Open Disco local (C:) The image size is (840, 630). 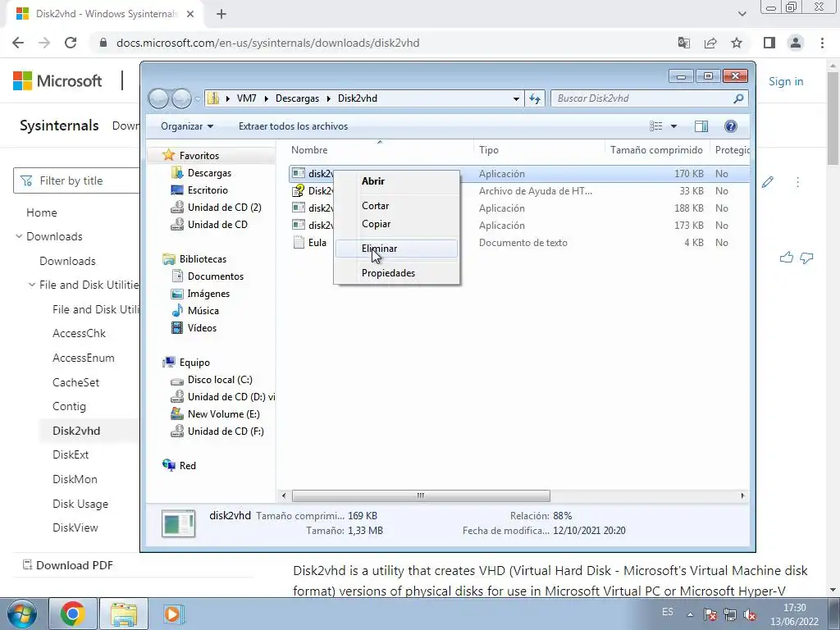(220, 380)
